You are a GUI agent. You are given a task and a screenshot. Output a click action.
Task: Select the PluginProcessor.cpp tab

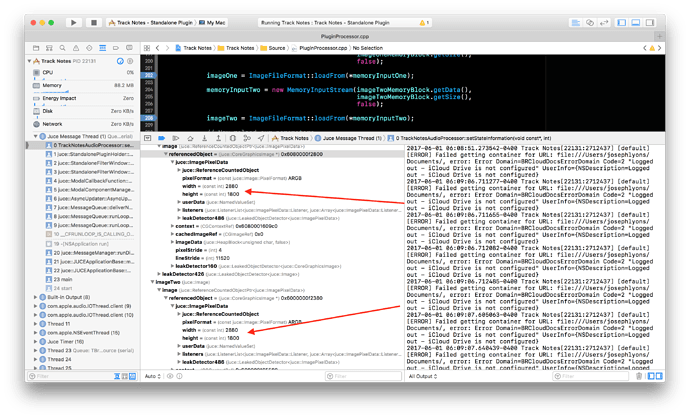(345, 37)
